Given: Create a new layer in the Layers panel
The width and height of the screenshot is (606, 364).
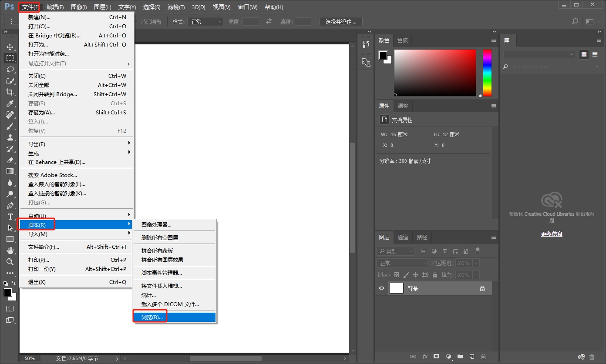Looking at the screenshot, I should tap(472, 357).
